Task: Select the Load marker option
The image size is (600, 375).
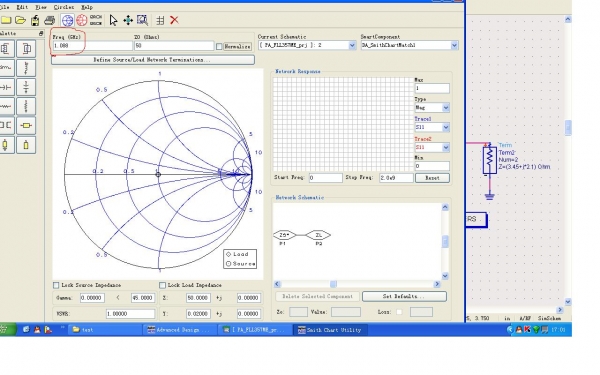Action: 228,254
